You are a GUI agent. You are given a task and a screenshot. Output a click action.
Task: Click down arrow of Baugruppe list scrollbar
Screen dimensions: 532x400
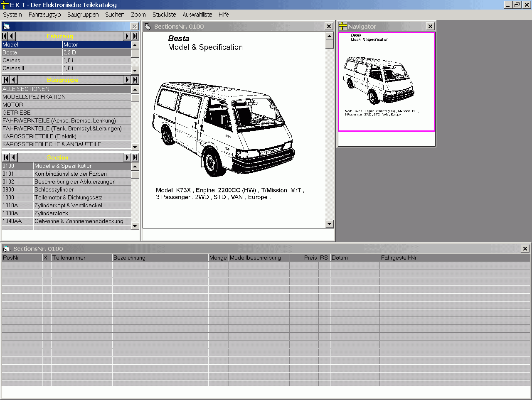(135, 147)
